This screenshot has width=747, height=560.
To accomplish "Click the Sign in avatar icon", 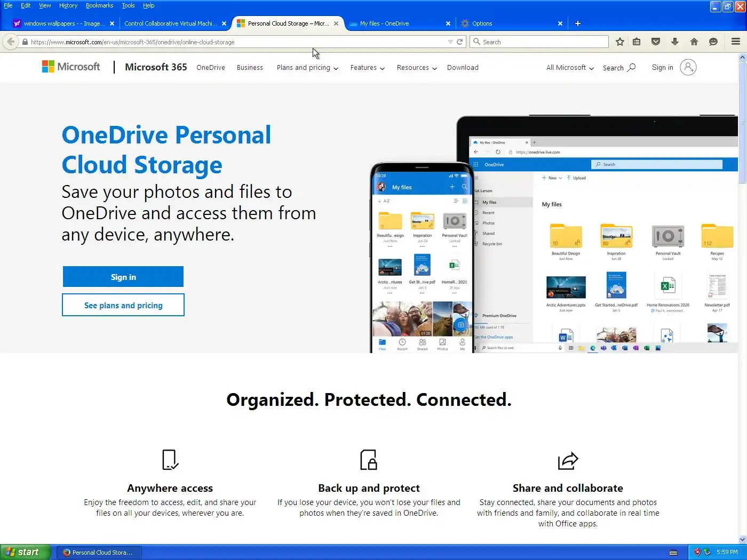I will tap(688, 67).
